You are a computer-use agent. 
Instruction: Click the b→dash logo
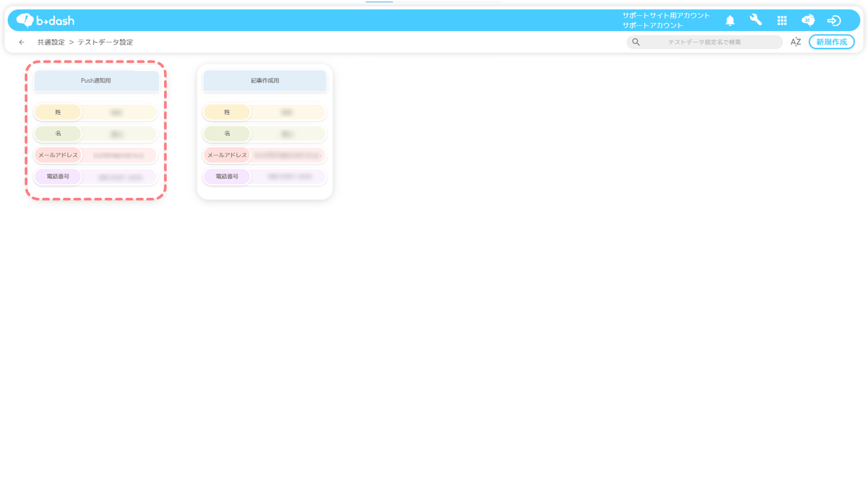[x=45, y=20]
